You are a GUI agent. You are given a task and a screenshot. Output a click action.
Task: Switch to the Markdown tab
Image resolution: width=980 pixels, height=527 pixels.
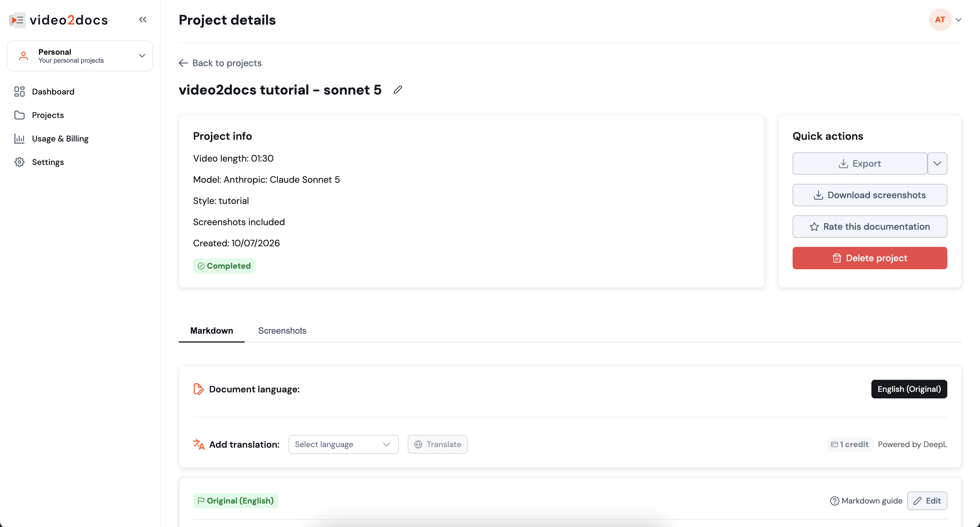pyautogui.click(x=211, y=331)
